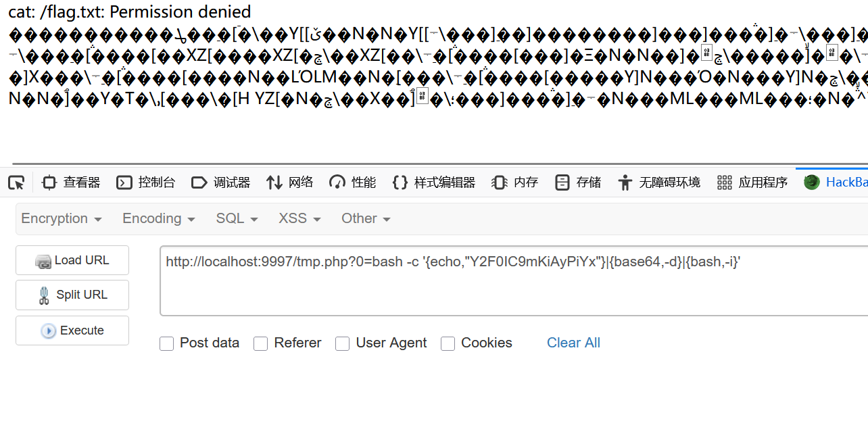This screenshot has width=868, height=440.
Task: Enable the Post data checkbox
Action: pyautogui.click(x=167, y=344)
